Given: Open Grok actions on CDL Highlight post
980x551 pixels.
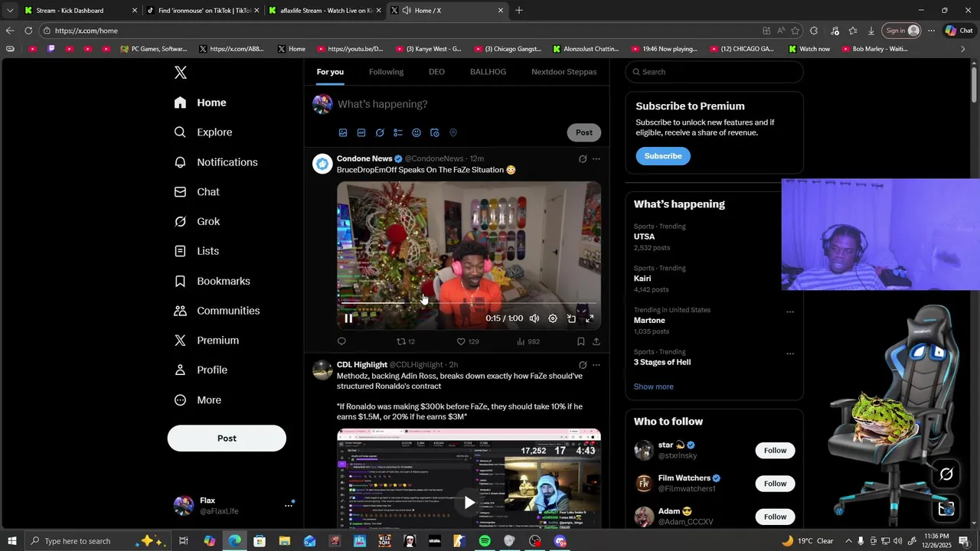Looking at the screenshot, I should [x=583, y=365].
